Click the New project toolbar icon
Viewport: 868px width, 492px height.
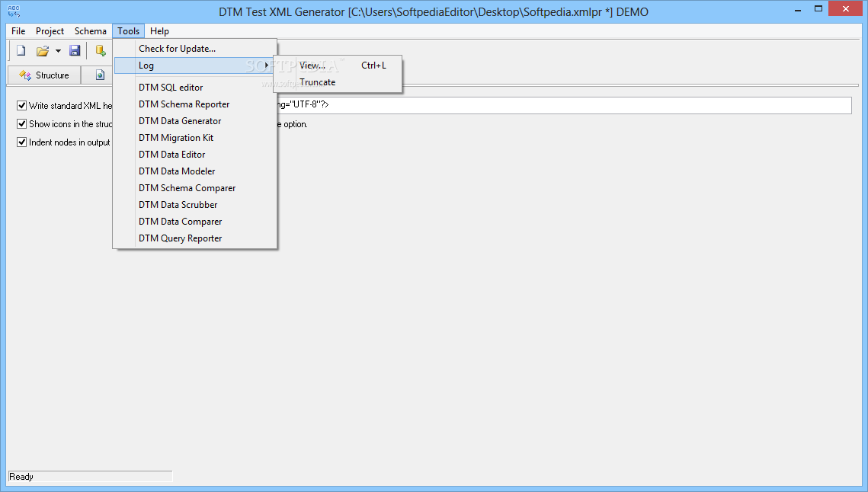click(x=21, y=51)
